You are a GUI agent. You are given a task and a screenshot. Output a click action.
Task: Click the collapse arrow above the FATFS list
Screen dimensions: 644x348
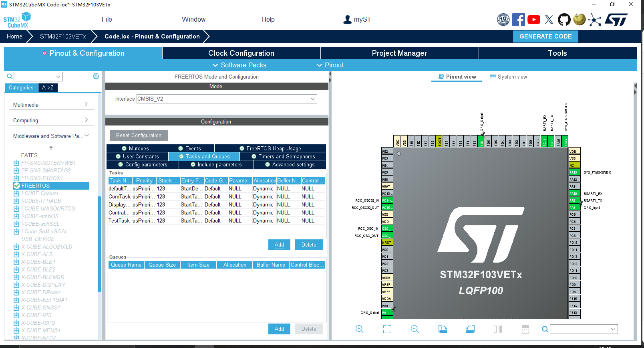[x=51, y=148]
